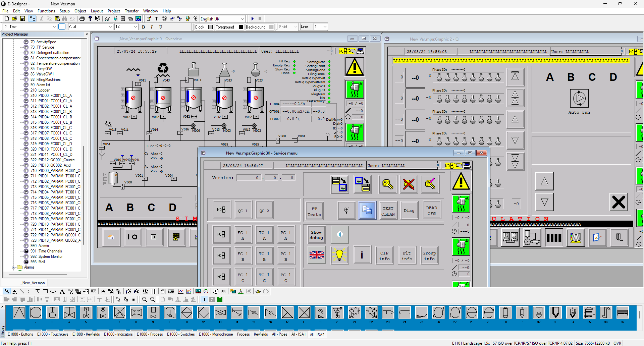
Task: Click the Foreground black color swatch
Action: tap(241, 27)
